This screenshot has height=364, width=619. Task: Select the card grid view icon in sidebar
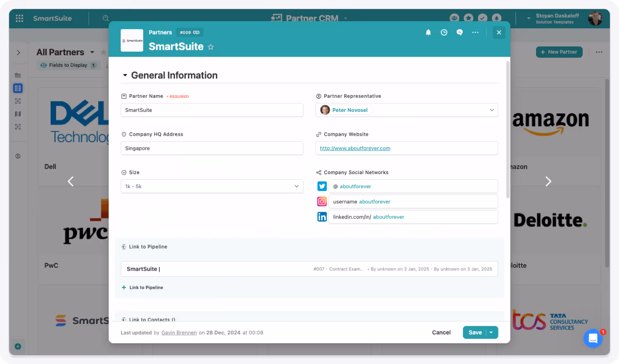pos(18,88)
